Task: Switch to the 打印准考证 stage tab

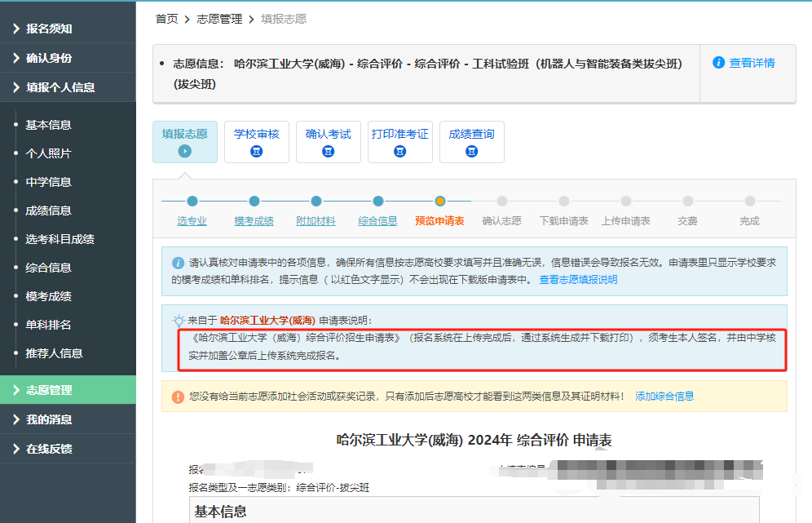Action: click(399, 141)
